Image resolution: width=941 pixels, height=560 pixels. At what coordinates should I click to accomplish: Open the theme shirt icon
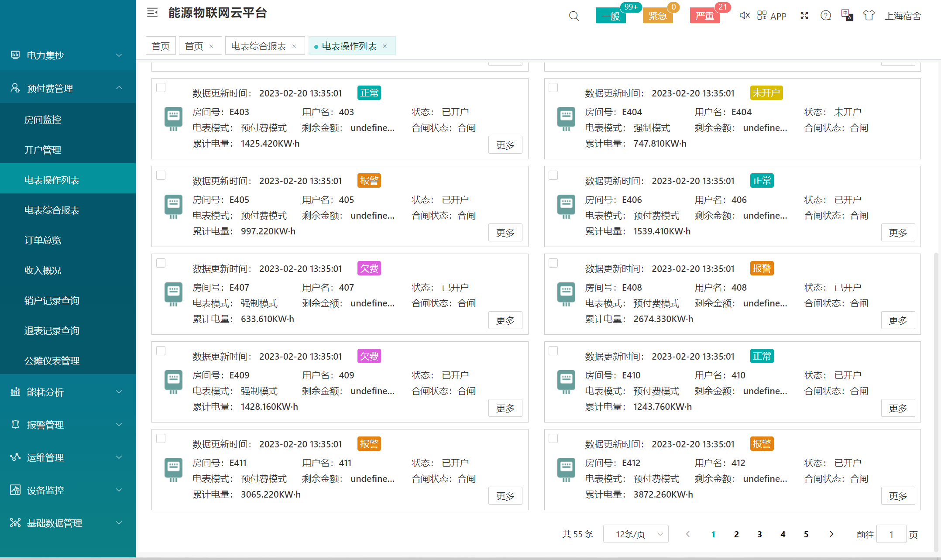[x=869, y=16]
